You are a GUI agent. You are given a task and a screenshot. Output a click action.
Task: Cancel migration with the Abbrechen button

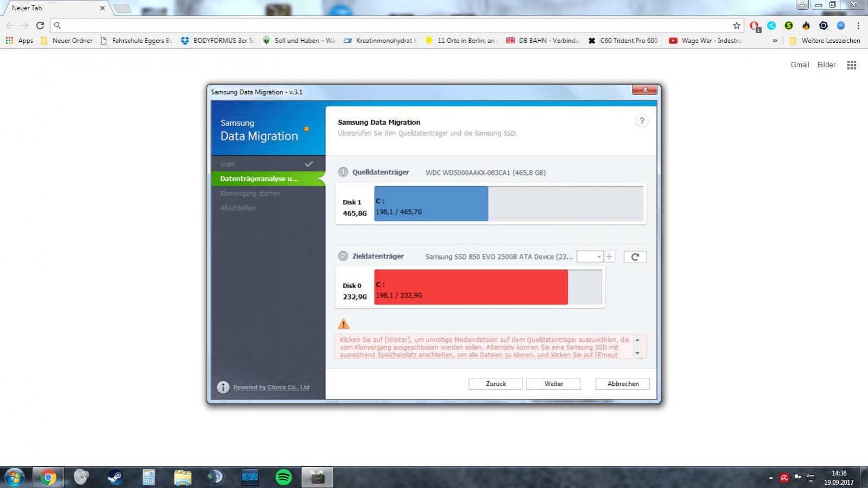(623, 384)
